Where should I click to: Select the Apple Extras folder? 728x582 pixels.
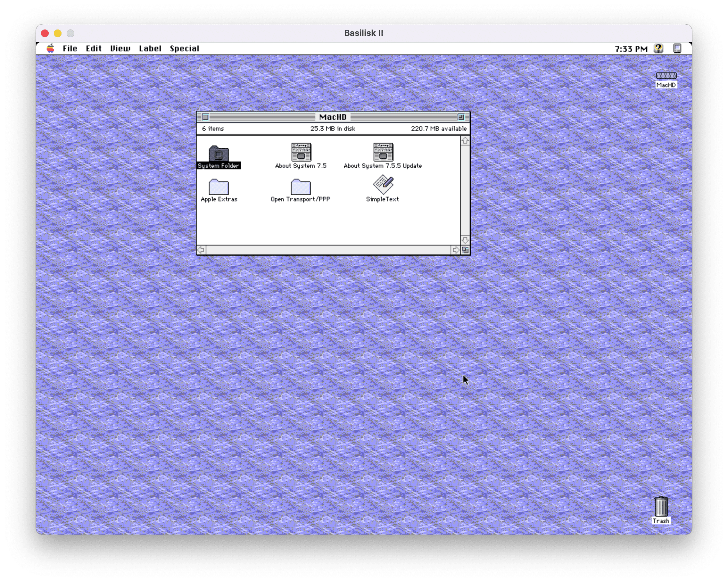pos(219,187)
